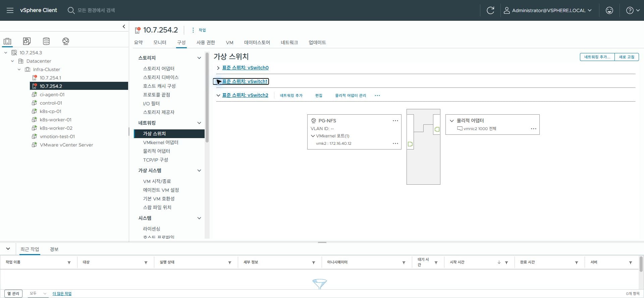The height and width of the screenshot is (298, 644).
Task: Open more actions ellipsis for vSwitch2
Action: [x=377, y=96]
